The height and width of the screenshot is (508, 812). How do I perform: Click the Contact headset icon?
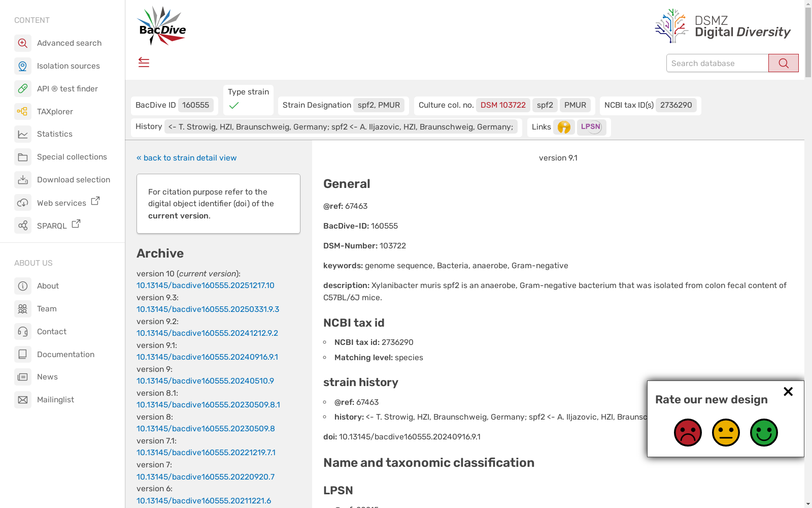click(x=23, y=332)
